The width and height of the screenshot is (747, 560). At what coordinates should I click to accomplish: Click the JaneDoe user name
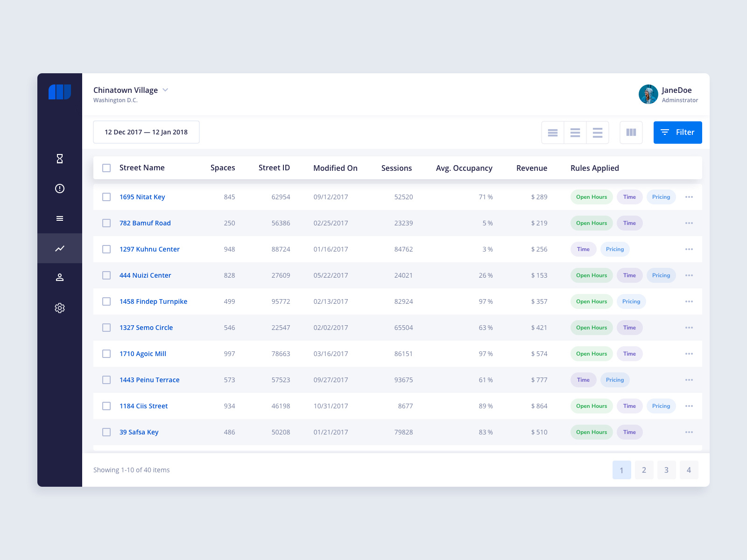coord(677,90)
